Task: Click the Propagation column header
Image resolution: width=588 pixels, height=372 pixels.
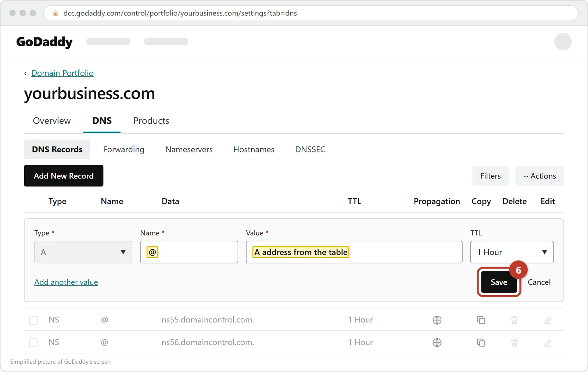Action: [437, 201]
